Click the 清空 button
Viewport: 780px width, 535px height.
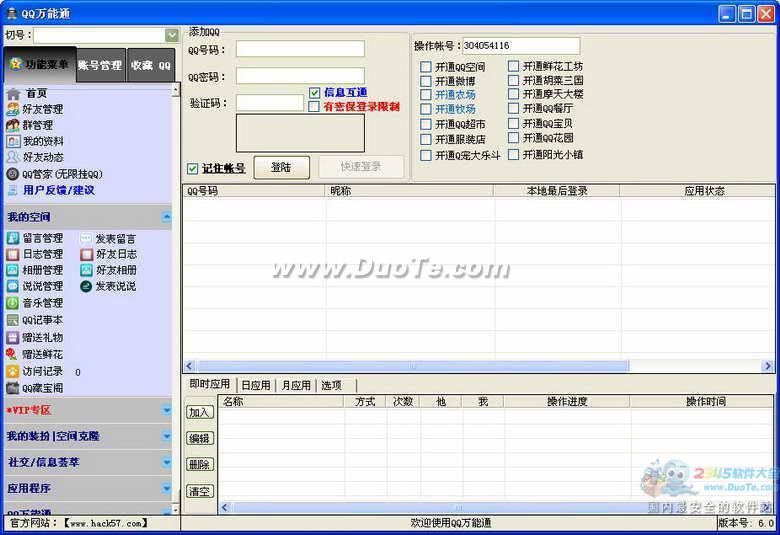[x=200, y=492]
